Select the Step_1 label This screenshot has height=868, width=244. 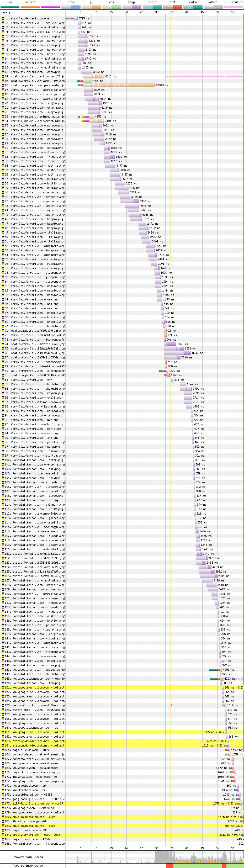6,13
